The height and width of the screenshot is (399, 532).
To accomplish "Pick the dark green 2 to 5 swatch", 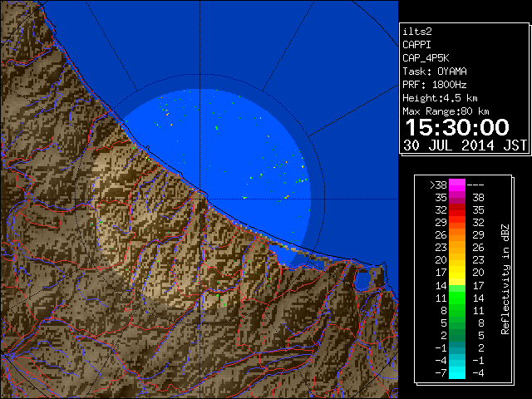I will [x=457, y=335].
